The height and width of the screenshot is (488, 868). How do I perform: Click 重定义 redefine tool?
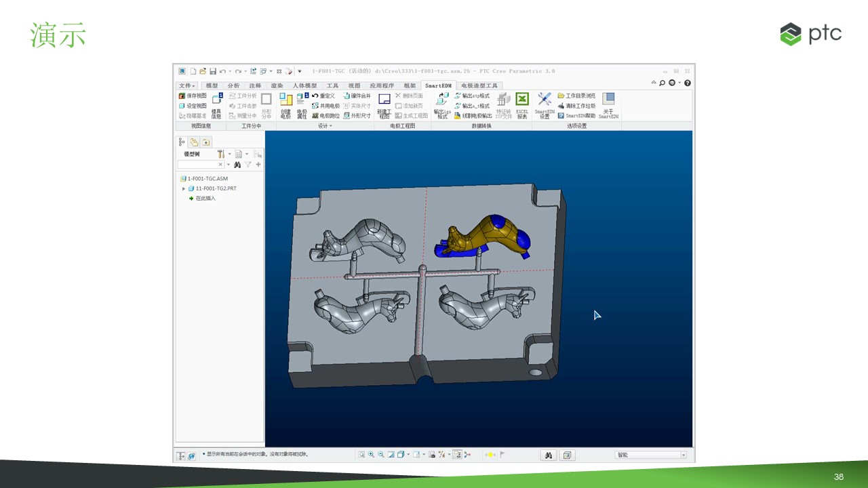324,96
